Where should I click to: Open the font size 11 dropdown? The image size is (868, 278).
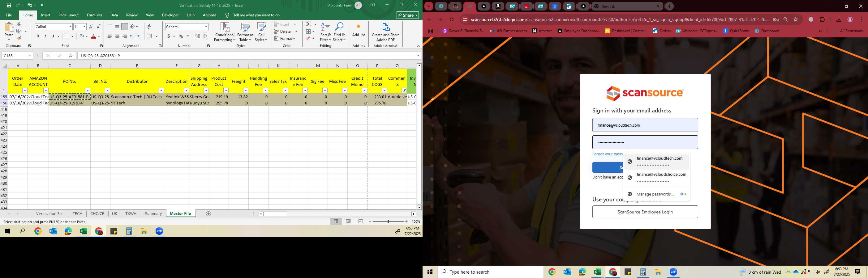point(84,27)
